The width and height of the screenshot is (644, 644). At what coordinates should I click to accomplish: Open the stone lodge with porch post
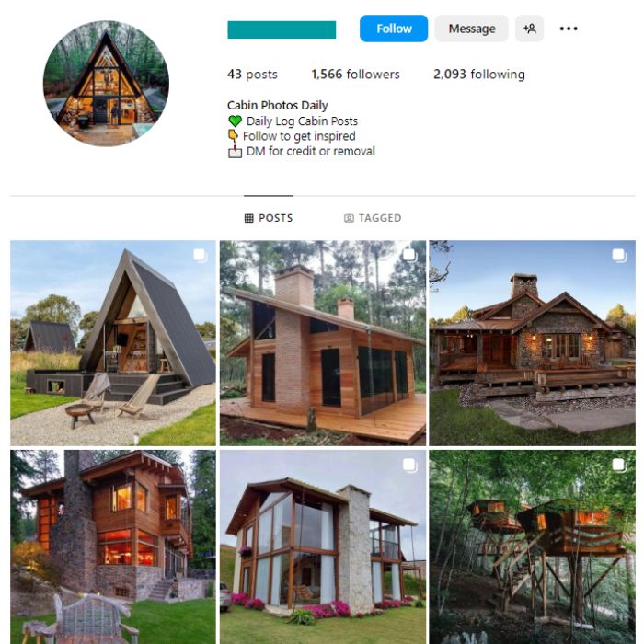533,343
